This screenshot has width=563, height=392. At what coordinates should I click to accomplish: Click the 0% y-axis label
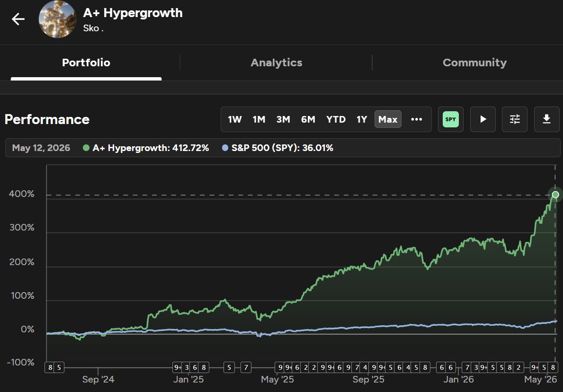(27, 330)
